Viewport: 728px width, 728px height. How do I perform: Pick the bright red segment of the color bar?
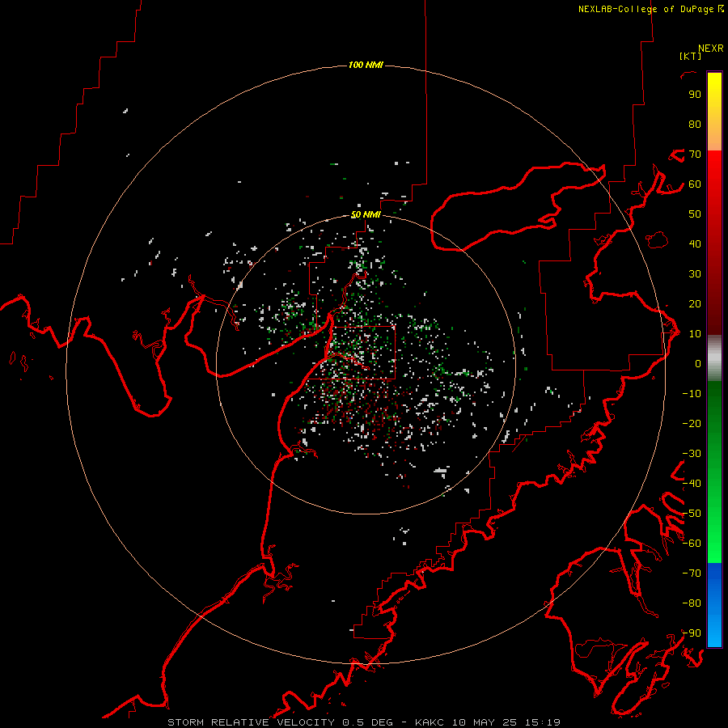tap(714, 171)
